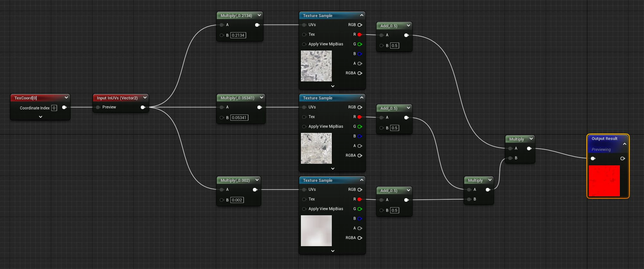Click the A alpha pin of bottom Texture Sample
The width and height of the screenshot is (644, 269).
(x=360, y=228)
